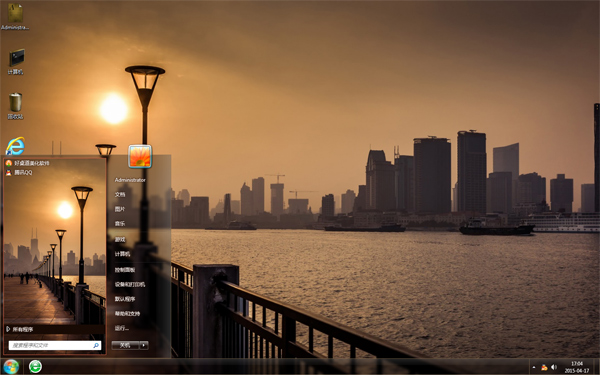Click the start menu search box

pos(55,345)
